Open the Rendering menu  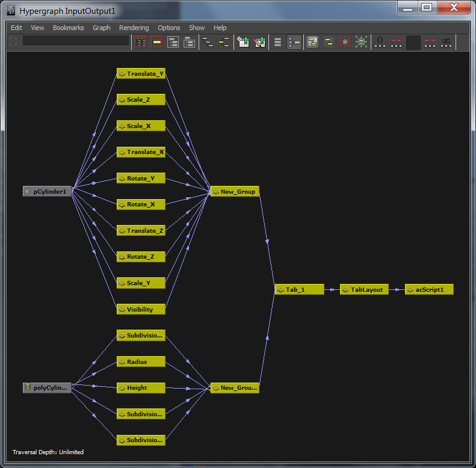(134, 28)
